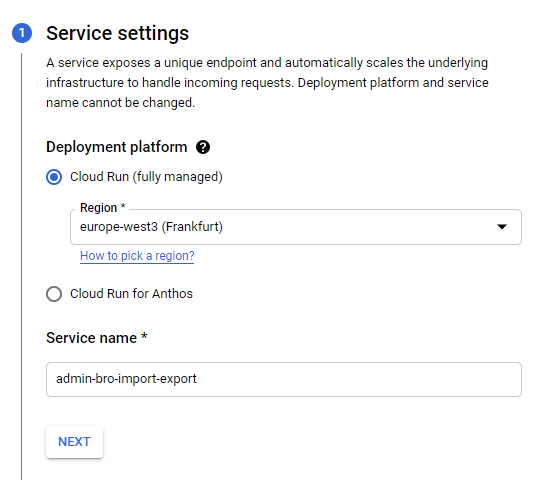Screen dimensions: 546x480
Task: Select Cloud Run (fully managed) radio button
Action: click(54, 177)
